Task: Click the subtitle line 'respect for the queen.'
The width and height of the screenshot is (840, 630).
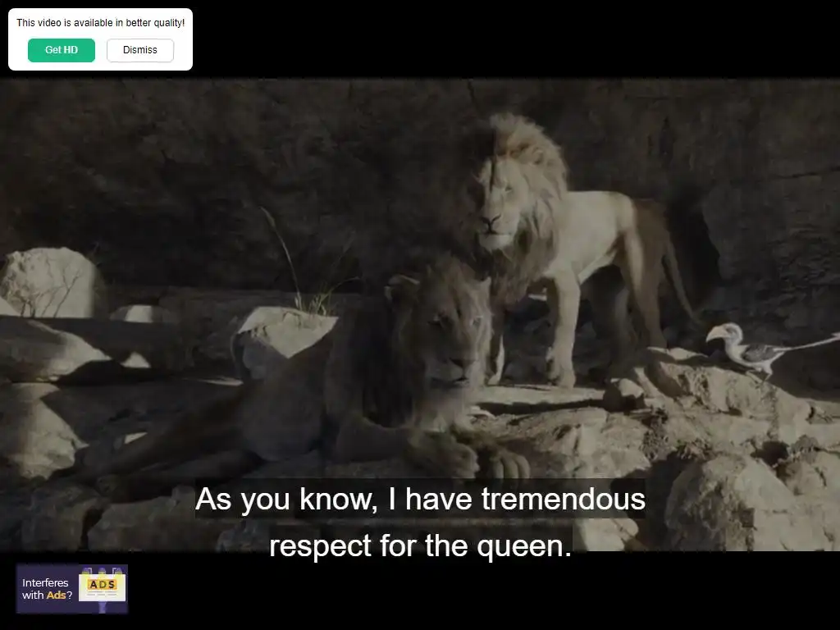Action: [x=421, y=546]
